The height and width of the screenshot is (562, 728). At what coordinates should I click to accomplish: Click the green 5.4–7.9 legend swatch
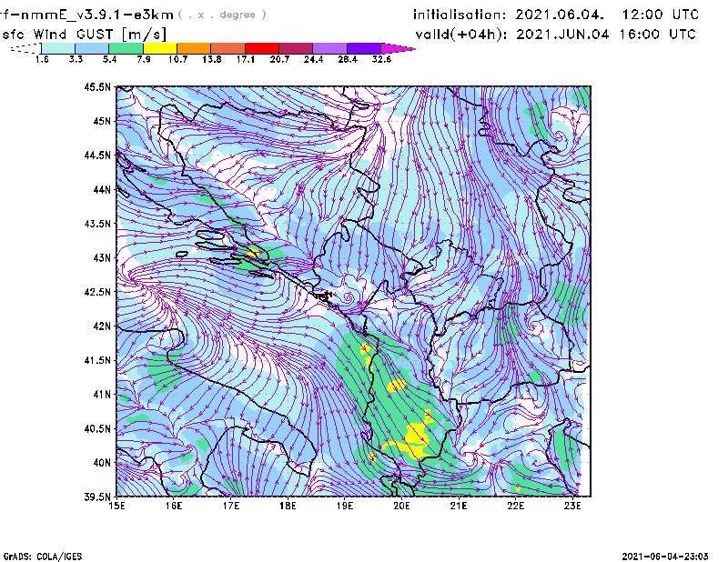(126, 48)
